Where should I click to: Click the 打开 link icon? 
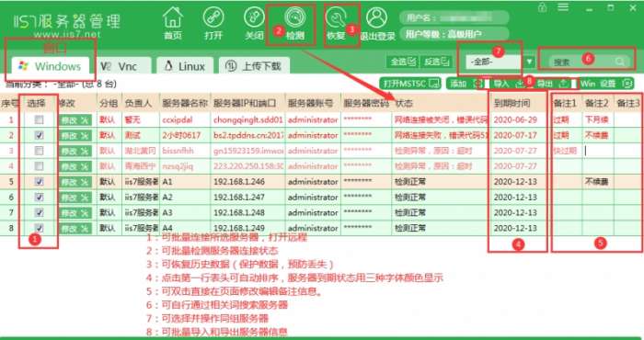213,17
